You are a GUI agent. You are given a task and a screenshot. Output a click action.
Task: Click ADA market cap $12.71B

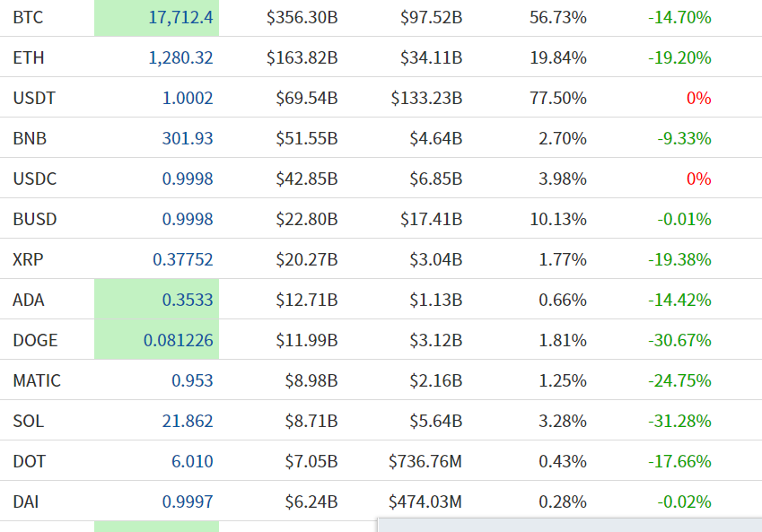307,300
